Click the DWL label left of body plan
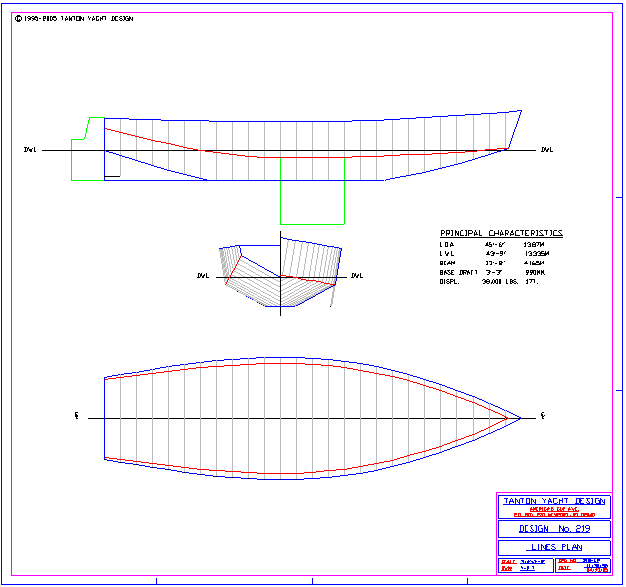626x587 pixels. (203, 276)
